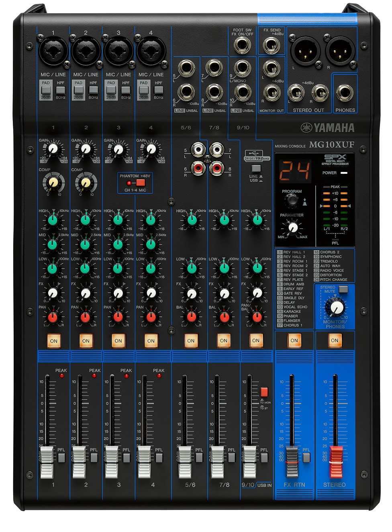Screen dimensions: 392x532
Task: Select the channel 5/6 fader cap
Action: point(185,462)
